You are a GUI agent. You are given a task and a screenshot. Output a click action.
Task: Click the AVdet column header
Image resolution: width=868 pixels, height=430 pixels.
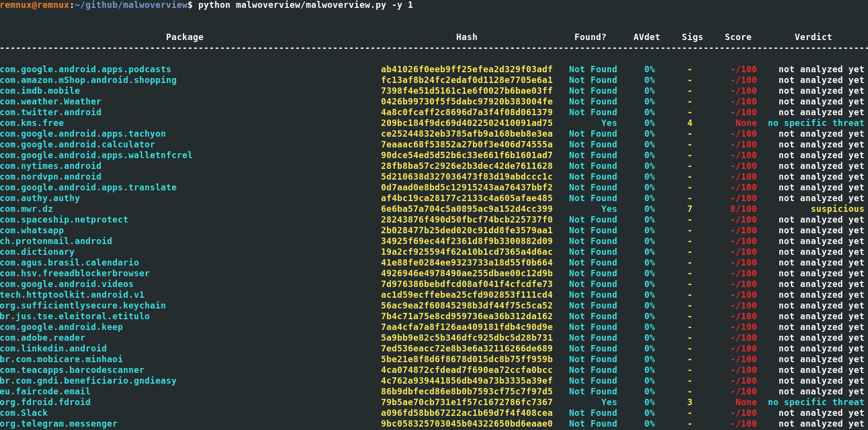click(647, 37)
